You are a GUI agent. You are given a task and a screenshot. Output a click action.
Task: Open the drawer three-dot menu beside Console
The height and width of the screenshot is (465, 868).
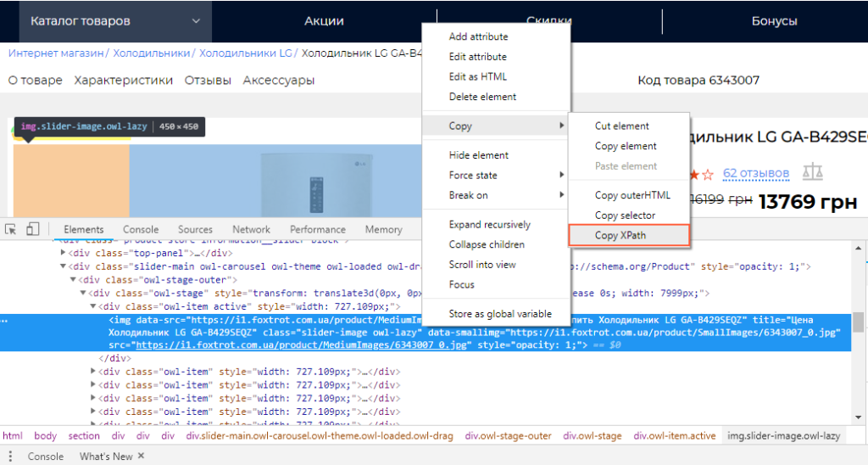click(x=10, y=457)
